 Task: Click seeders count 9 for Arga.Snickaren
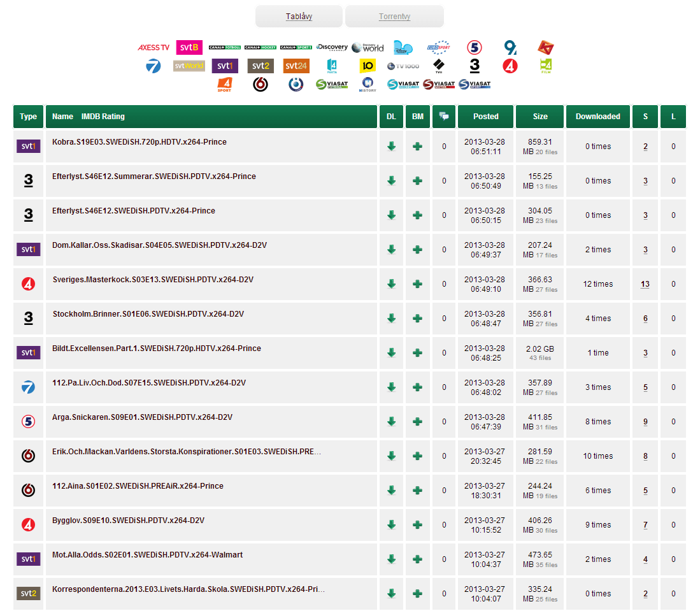pyautogui.click(x=645, y=422)
